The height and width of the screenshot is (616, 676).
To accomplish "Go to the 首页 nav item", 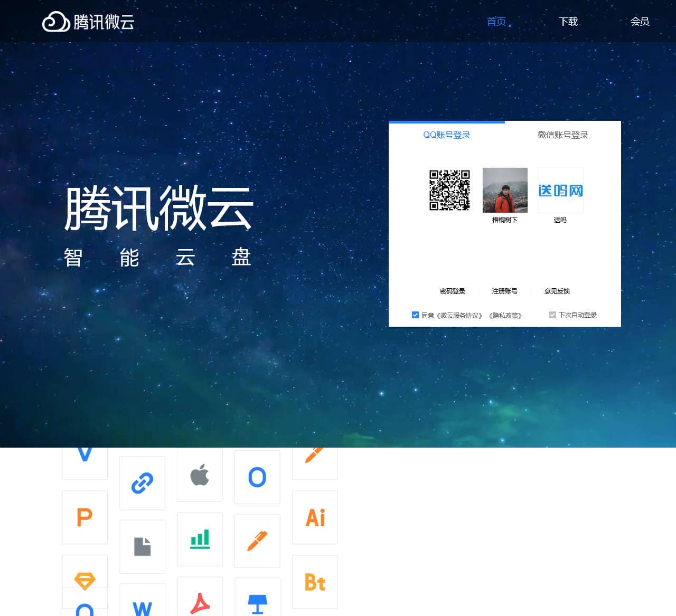I will [496, 22].
